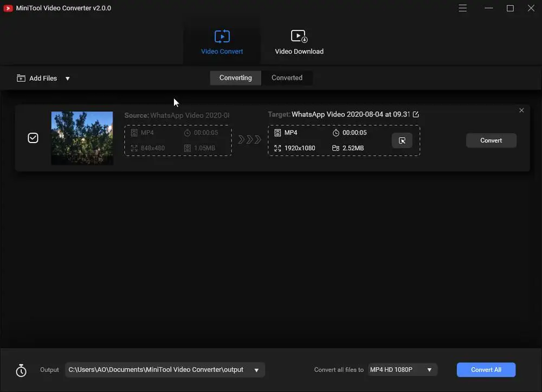Click the source file name text
Viewport: 542px width, 392px height.
[x=189, y=115]
